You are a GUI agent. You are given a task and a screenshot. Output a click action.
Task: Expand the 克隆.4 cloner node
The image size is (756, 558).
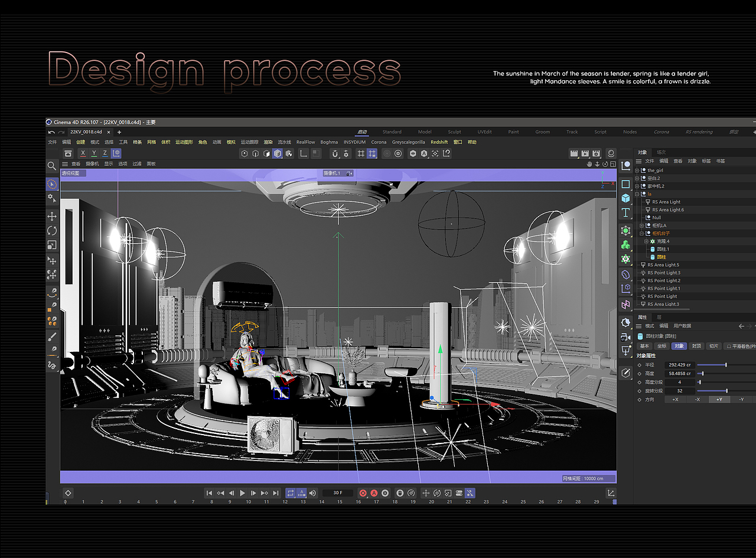(x=647, y=242)
